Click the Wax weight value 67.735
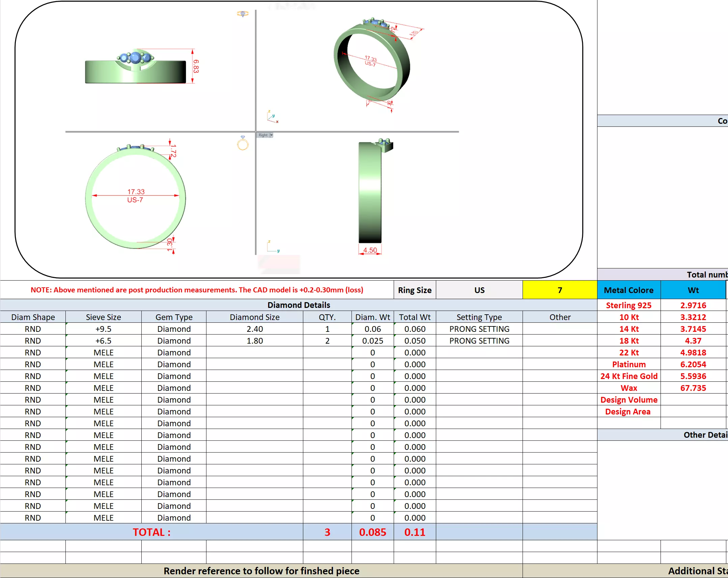728x578 pixels. (x=693, y=388)
